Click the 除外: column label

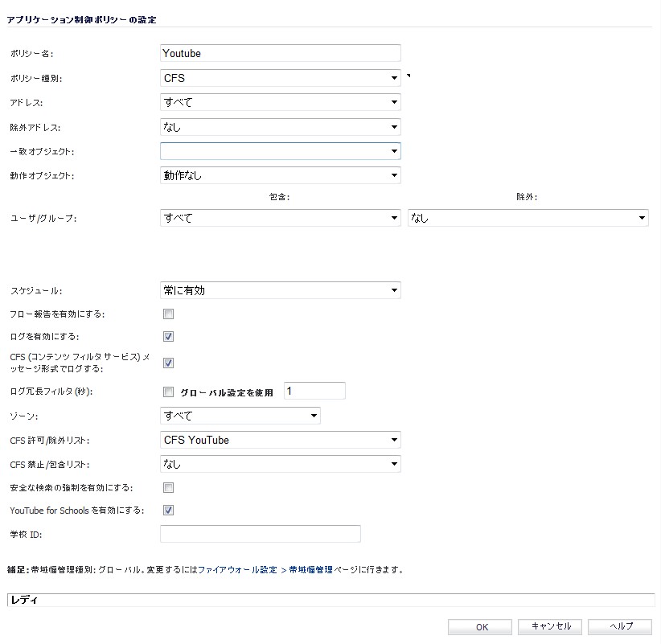pos(527,197)
